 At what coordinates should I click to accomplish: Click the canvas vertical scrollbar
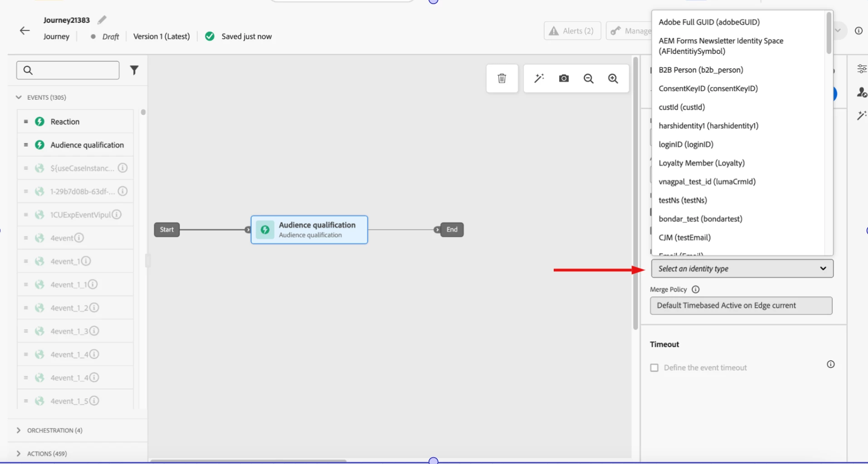(635, 193)
